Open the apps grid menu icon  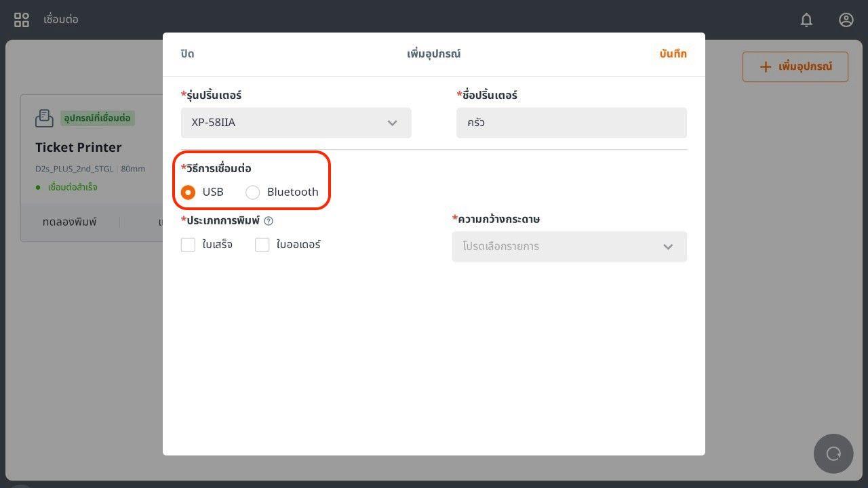click(22, 20)
